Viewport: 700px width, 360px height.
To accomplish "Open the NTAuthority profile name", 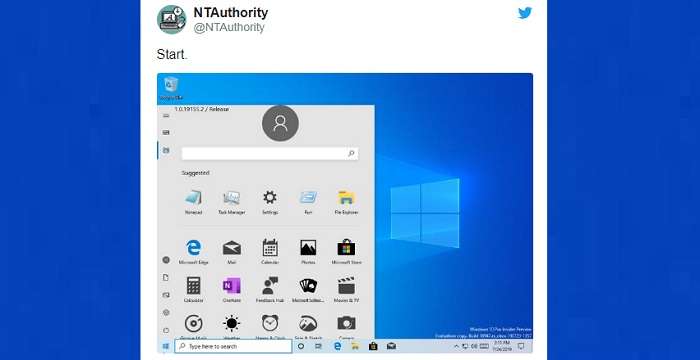I will [231, 13].
